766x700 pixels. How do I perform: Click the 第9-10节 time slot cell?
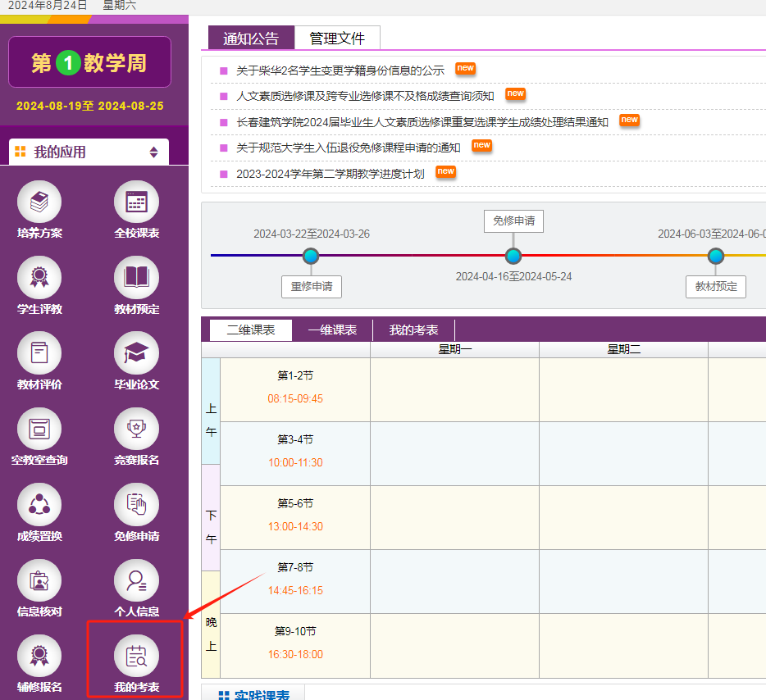click(x=295, y=645)
